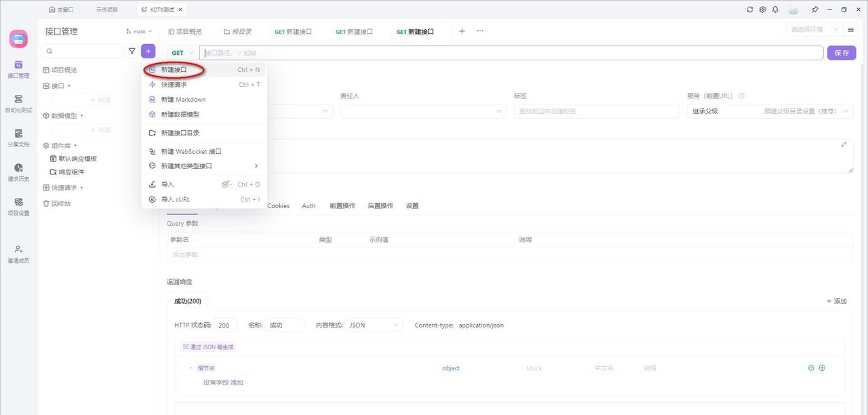Open the 自动化测试 panel in left rail
868x415 pixels.
(x=18, y=103)
